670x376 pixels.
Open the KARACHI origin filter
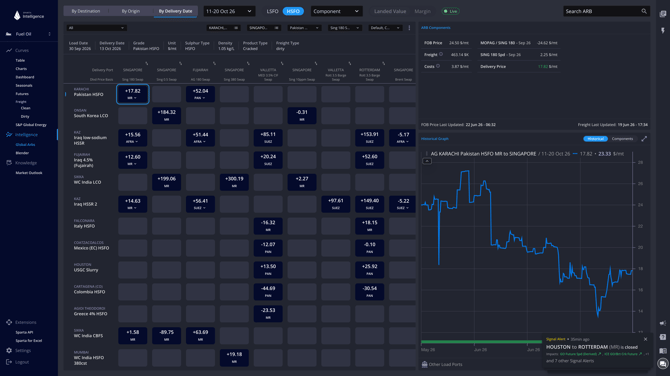pyautogui.click(x=223, y=28)
